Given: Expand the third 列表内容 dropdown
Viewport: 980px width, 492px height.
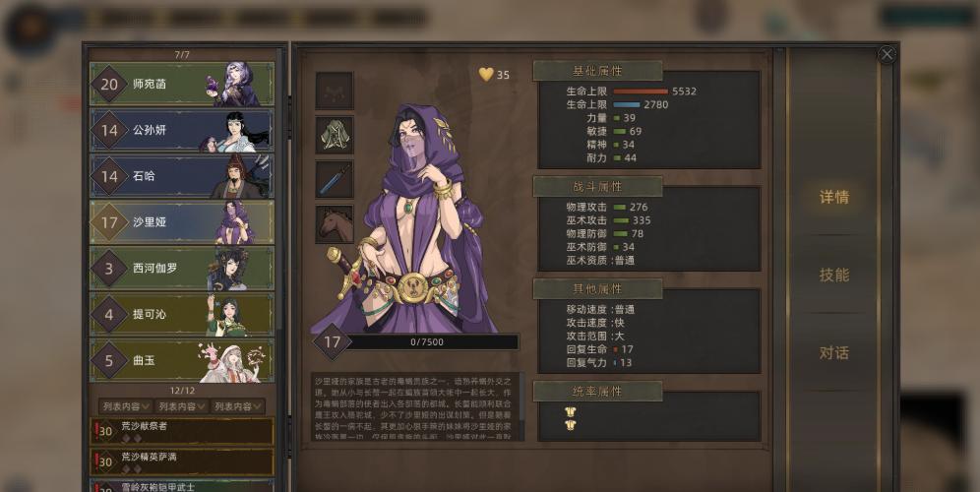Looking at the screenshot, I should (x=237, y=406).
